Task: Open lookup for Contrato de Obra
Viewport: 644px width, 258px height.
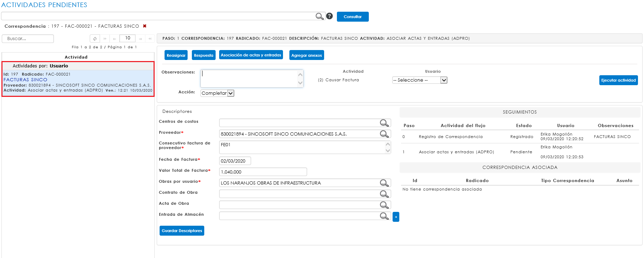Action: click(x=384, y=194)
